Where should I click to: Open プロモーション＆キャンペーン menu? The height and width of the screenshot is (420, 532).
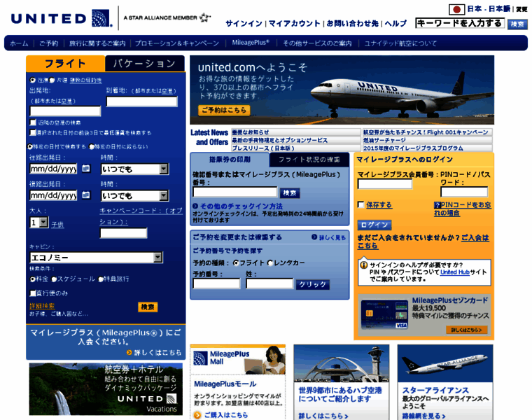(177, 43)
